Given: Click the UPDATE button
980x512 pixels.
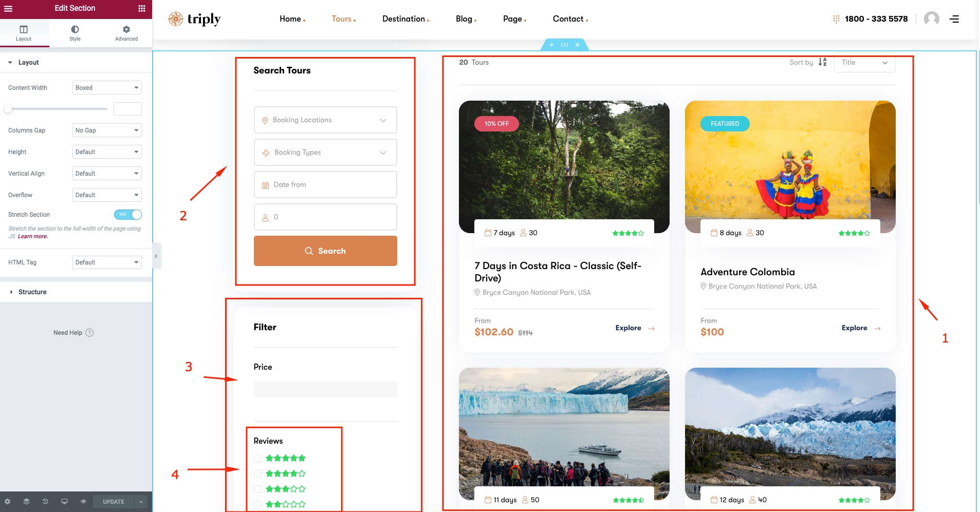Looking at the screenshot, I should (x=114, y=502).
